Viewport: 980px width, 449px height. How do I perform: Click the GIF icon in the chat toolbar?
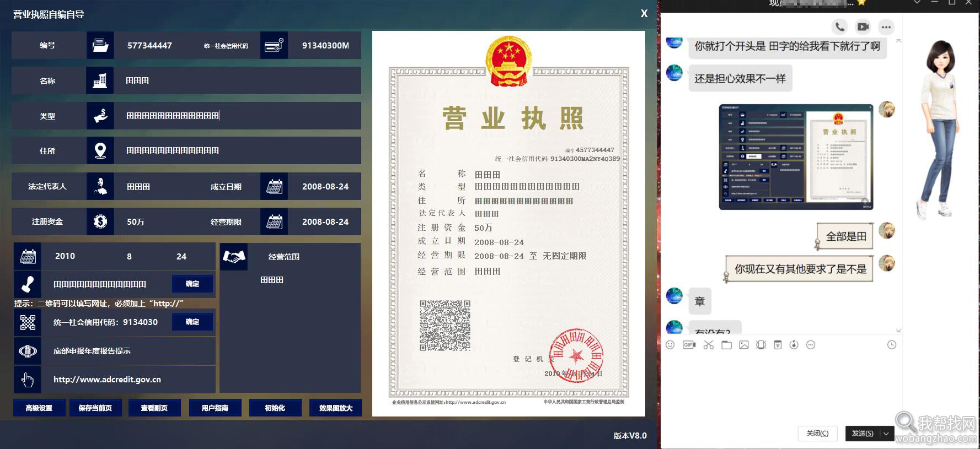coord(689,345)
